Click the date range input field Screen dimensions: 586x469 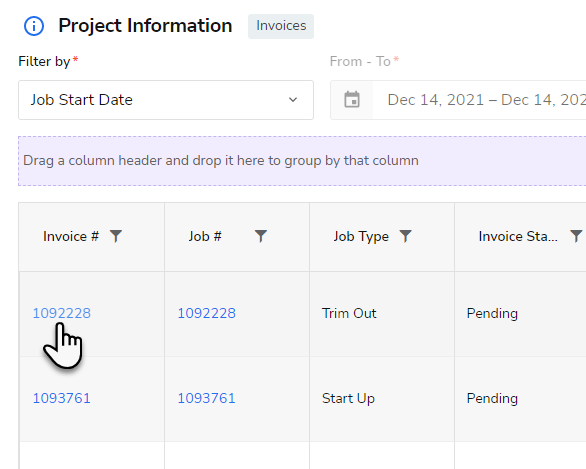tap(479, 100)
